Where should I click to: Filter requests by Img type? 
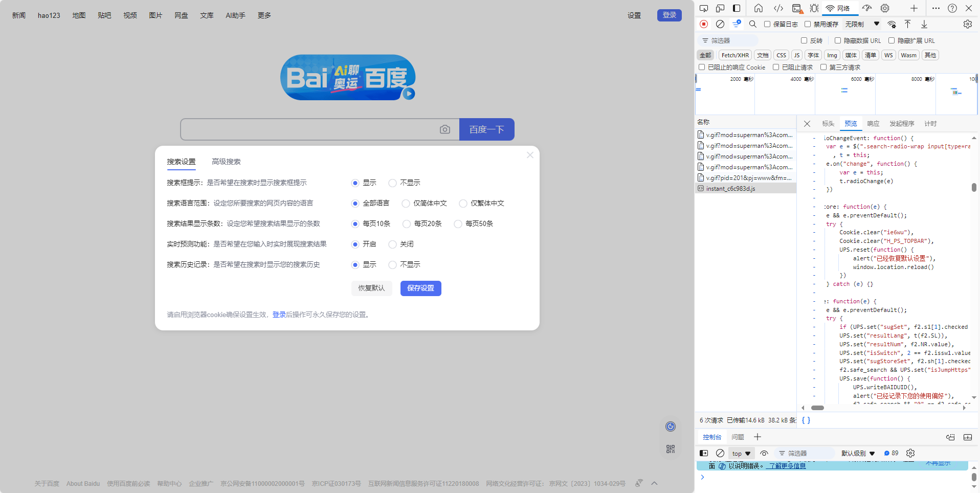[x=832, y=55]
